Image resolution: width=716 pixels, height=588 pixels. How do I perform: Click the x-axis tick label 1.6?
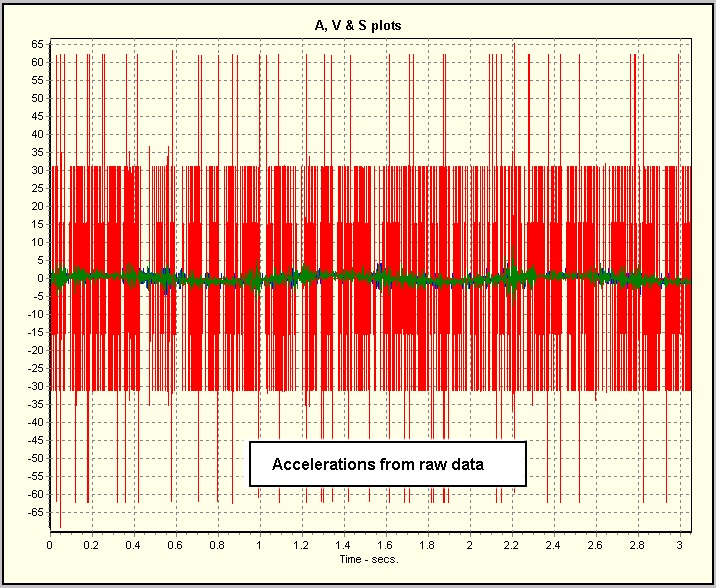point(385,545)
